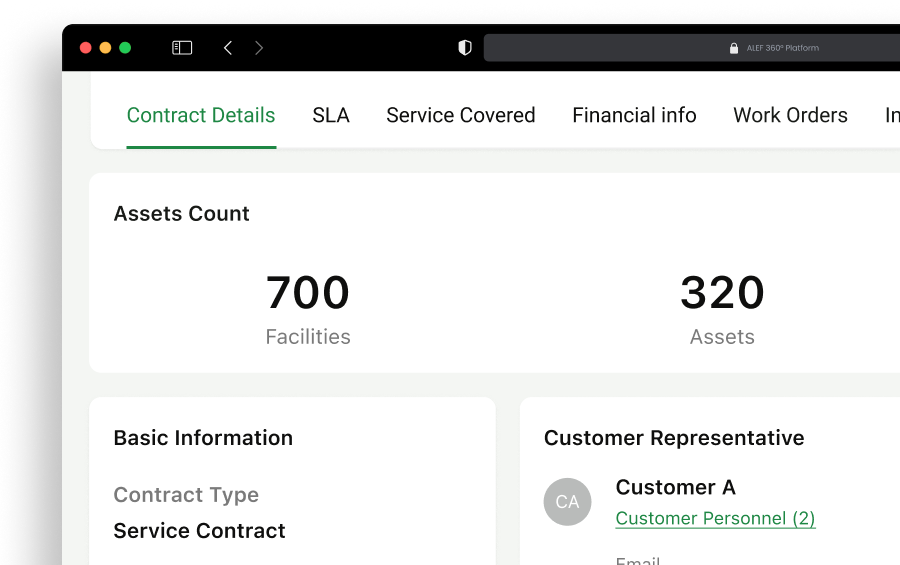900x565 pixels.
Task: Open the privacy shield report icon
Action: 465,48
